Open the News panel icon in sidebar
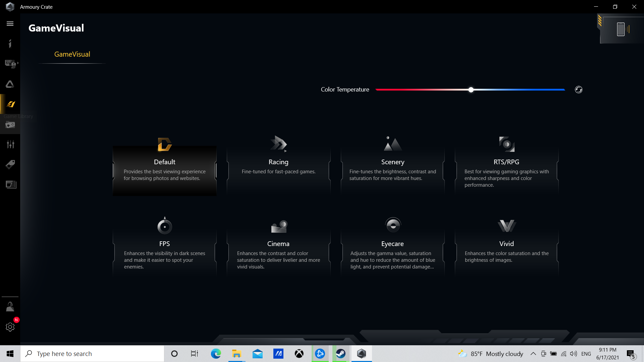Viewport: 644px width, 362px height. tap(11, 185)
